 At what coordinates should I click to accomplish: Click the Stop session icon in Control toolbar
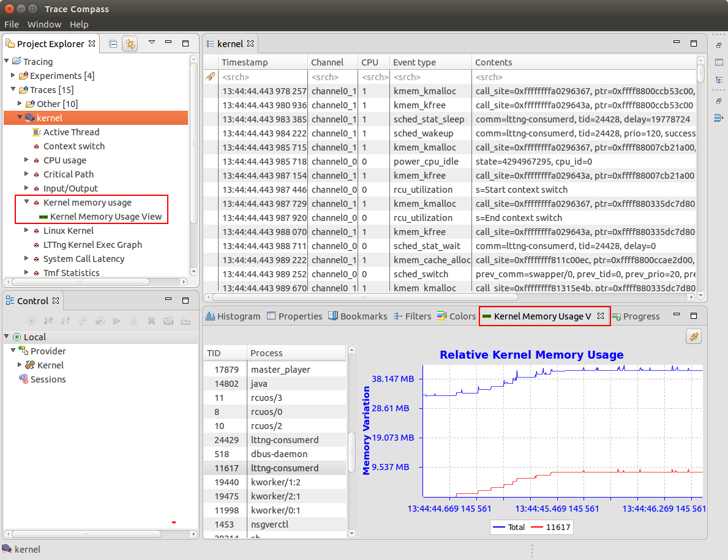point(151,321)
